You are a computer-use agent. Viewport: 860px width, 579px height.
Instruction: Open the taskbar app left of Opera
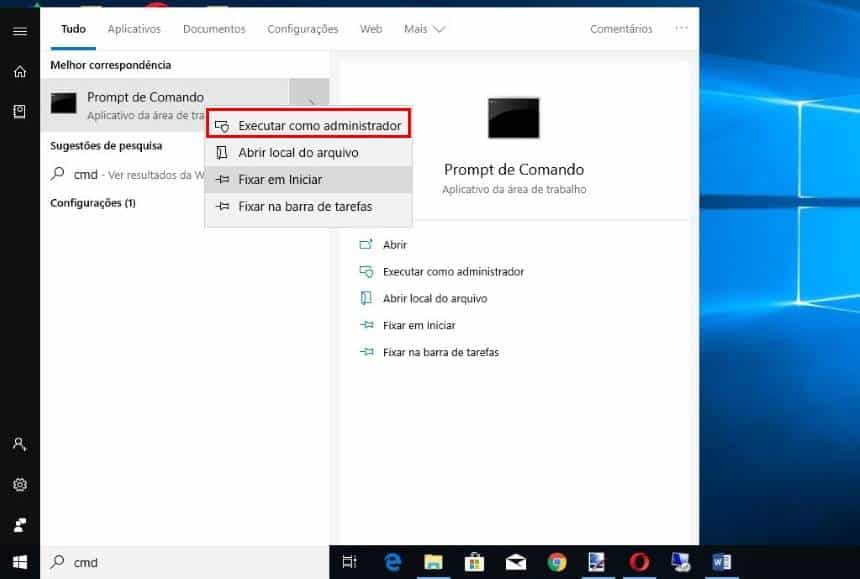click(x=597, y=562)
